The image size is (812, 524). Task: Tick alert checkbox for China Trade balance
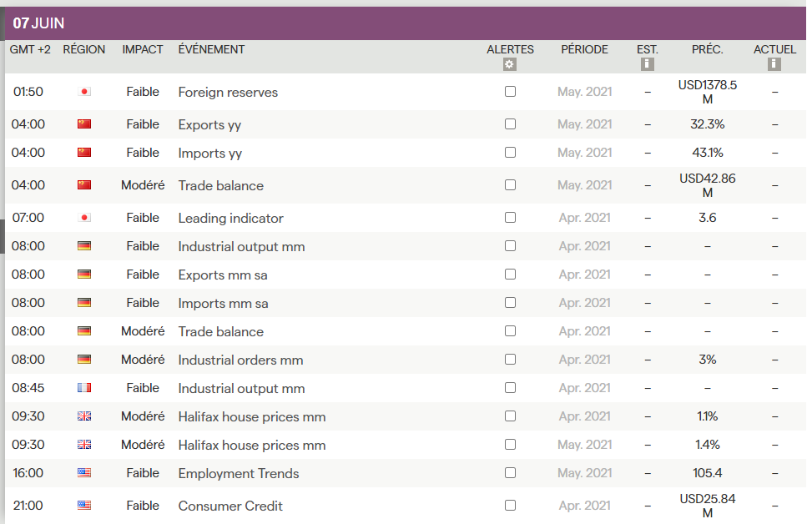tap(510, 185)
